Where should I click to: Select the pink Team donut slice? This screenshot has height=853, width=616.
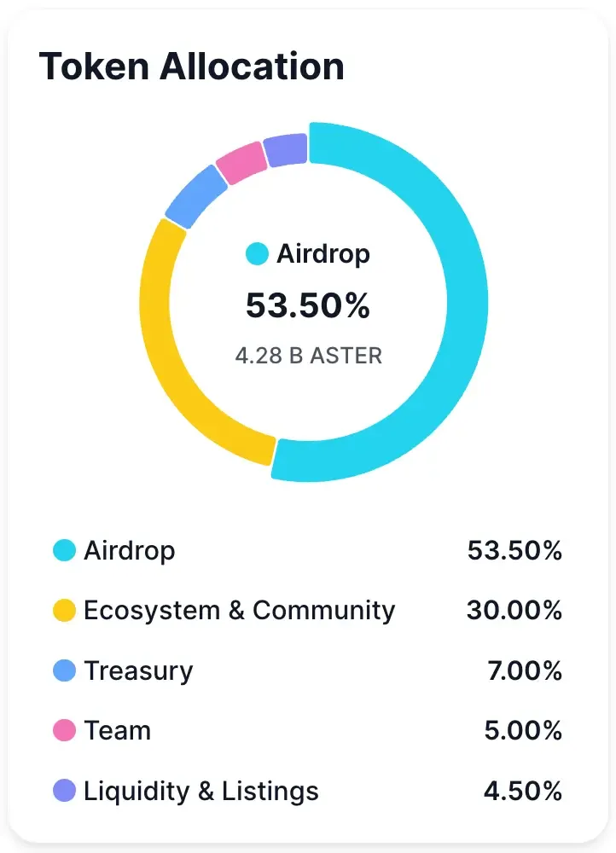(x=241, y=164)
